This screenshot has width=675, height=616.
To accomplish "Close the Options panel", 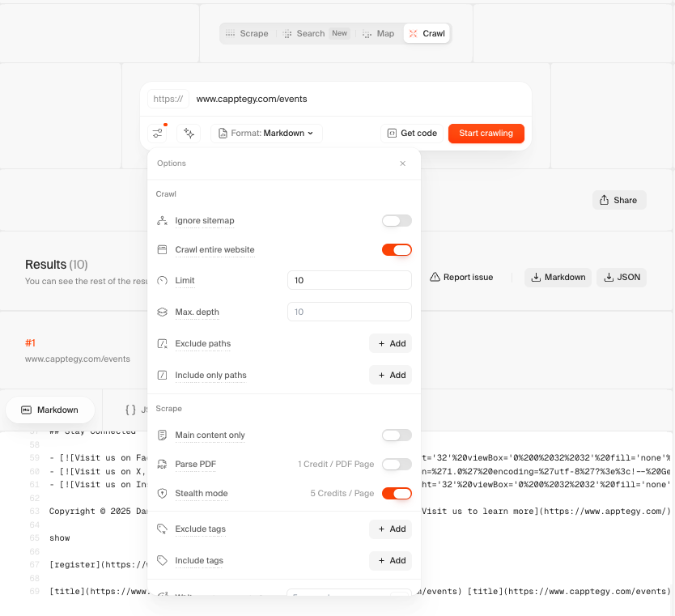I will pos(402,164).
